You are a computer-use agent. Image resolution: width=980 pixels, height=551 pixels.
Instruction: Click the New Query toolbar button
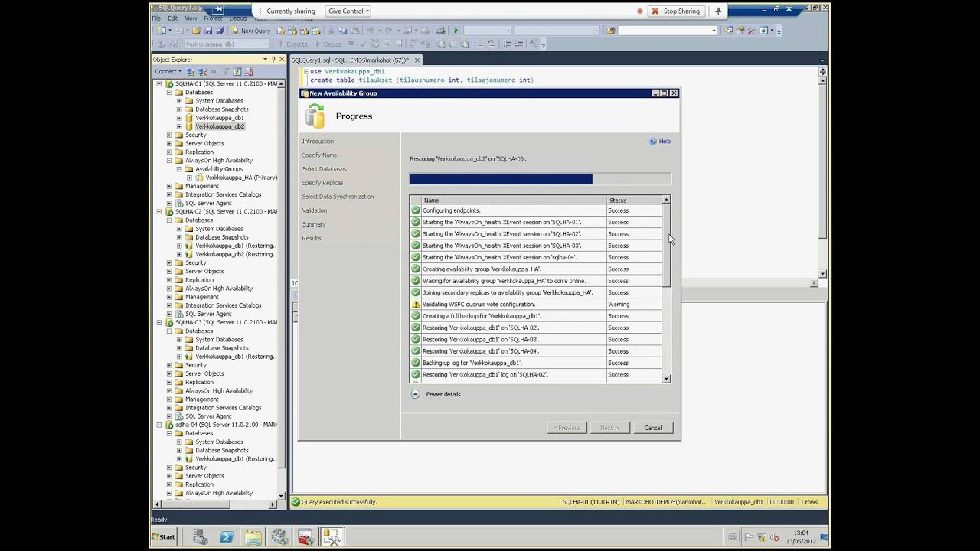[x=250, y=31]
